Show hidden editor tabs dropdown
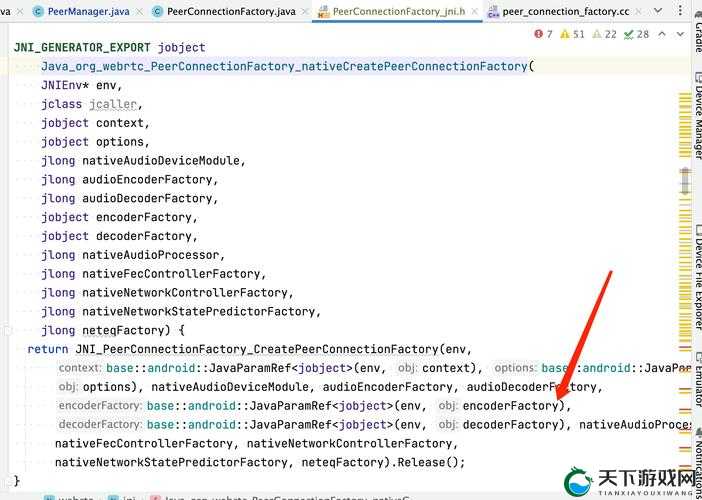The width and height of the screenshot is (702, 500). pos(658,11)
